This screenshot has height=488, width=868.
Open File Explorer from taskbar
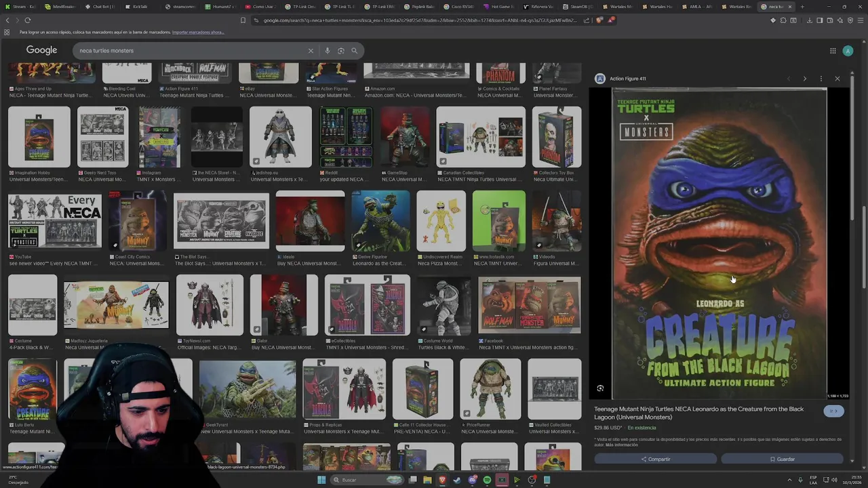(x=427, y=480)
